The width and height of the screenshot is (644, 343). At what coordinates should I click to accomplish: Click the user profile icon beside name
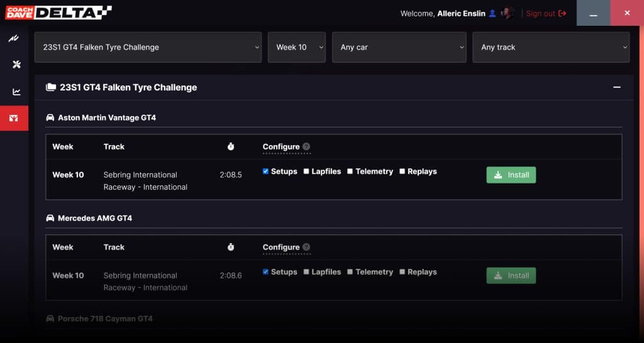[x=492, y=13]
